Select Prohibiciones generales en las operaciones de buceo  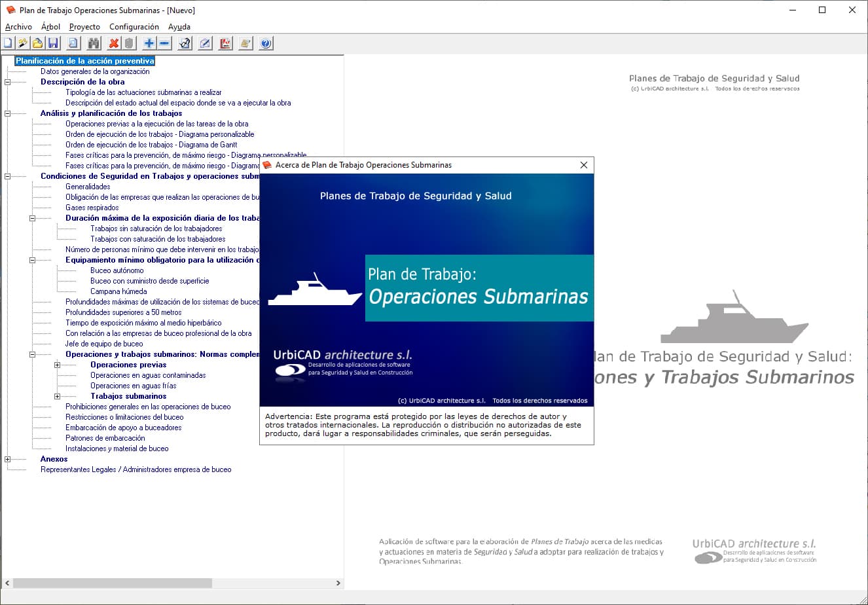pos(148,407)
